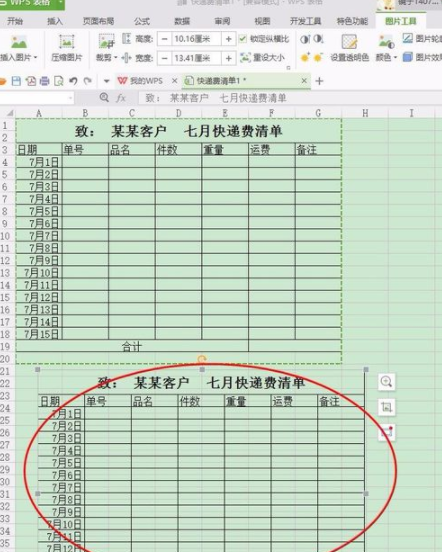Click the rotate handle above the pasted picture
The image size is (442, 552).
202,359
